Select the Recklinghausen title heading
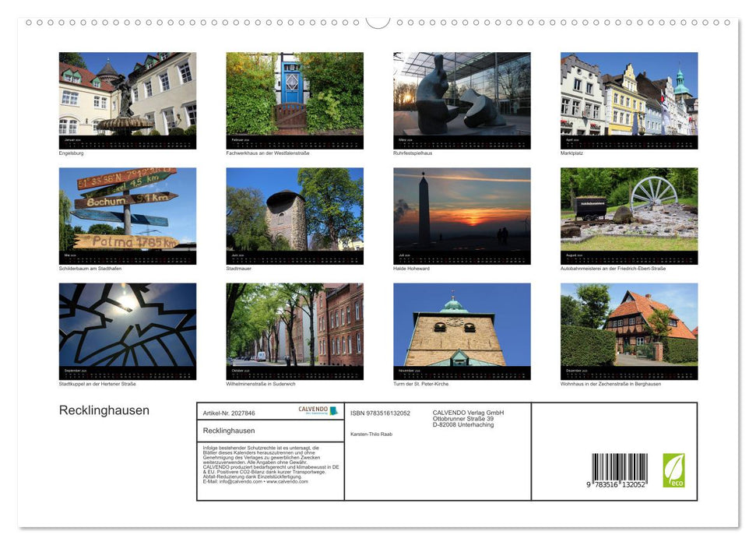Viewport: 756px width, 545px height. (104, 410)
